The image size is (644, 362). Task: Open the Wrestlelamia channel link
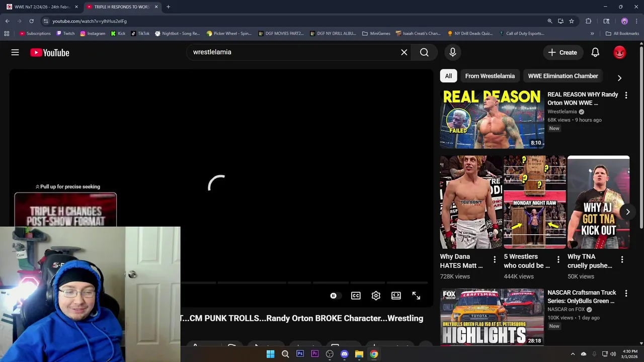562,112
